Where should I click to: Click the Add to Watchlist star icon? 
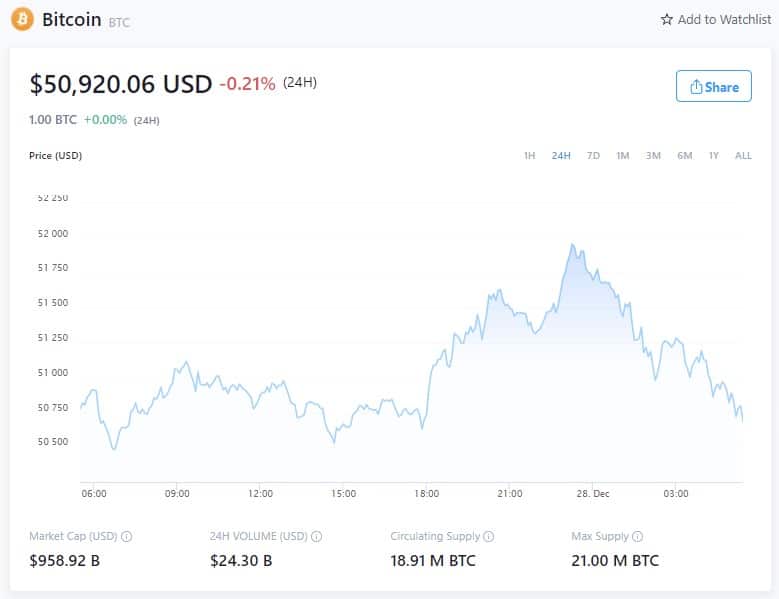coord(667,20)
